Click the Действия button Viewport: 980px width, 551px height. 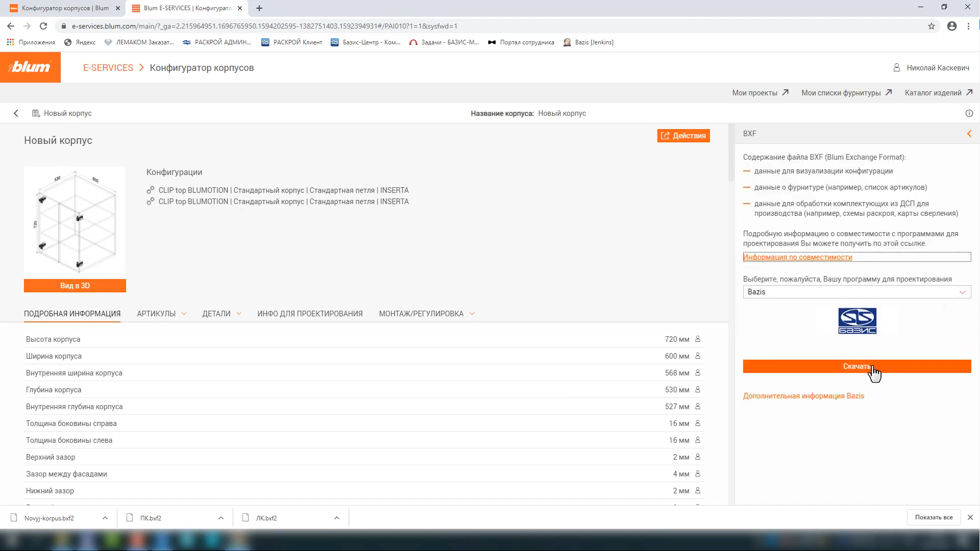[683, 136]
